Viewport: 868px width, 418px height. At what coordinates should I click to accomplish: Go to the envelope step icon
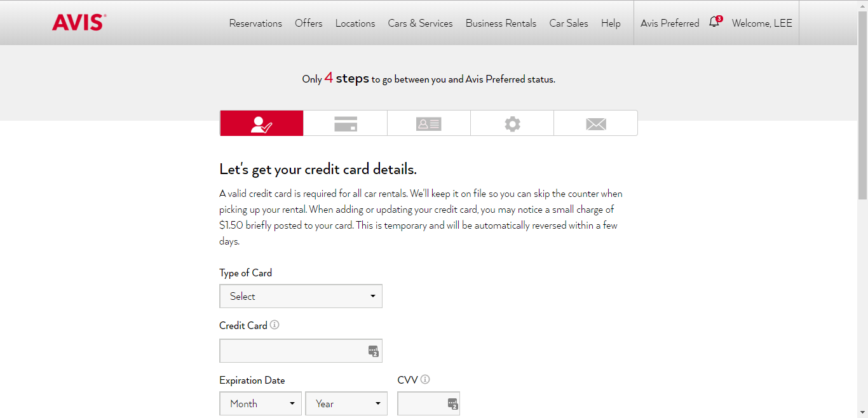[595, 123]
